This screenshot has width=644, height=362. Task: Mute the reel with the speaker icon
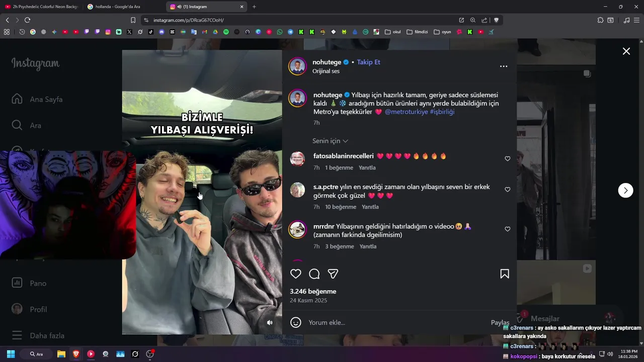pos(270,322)
